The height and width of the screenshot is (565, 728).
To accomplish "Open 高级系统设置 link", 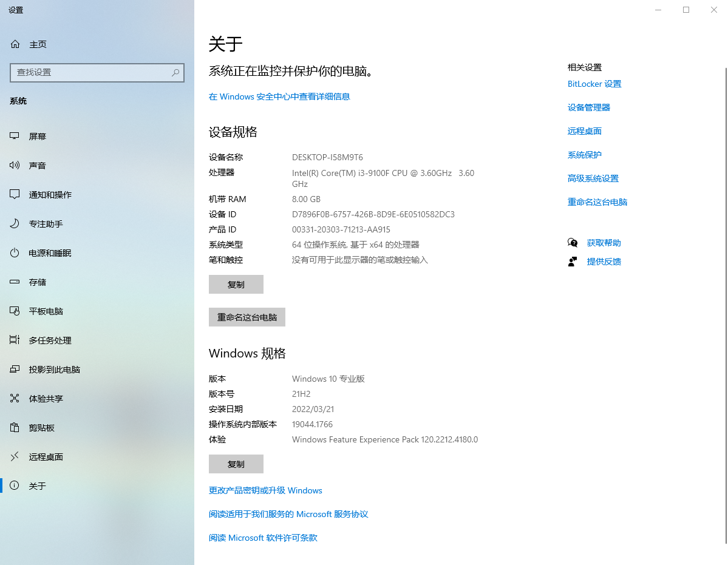I will 593,178.
